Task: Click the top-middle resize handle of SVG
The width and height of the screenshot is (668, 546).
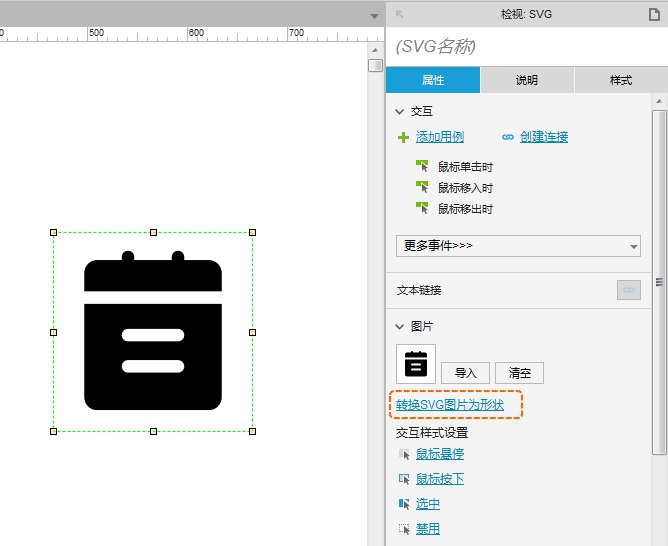Action: coord(153,232)
